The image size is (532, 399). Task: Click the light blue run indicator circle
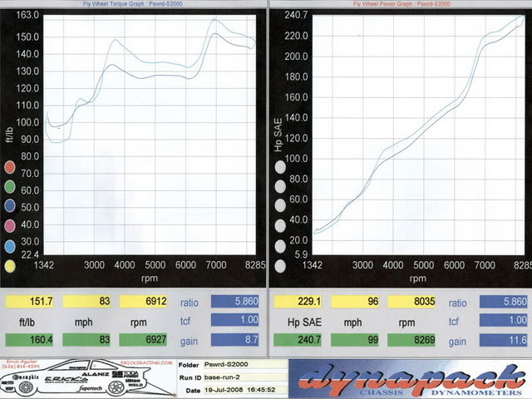pos(9,246)
